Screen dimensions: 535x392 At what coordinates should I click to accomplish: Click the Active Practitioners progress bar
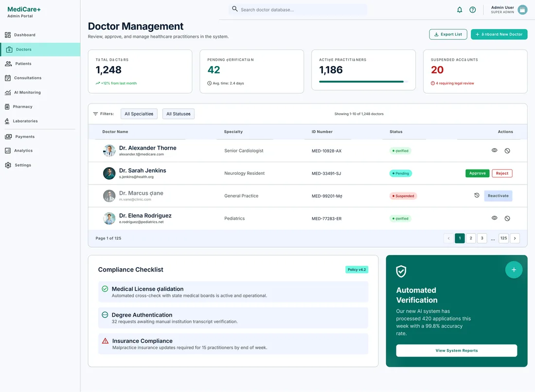[363, 82]
